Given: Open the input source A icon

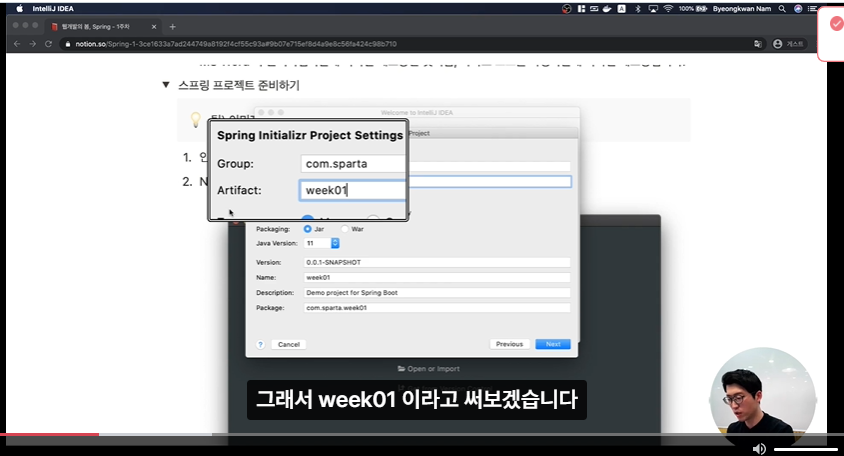Looking at the screenshot, I should pos(622,9).
